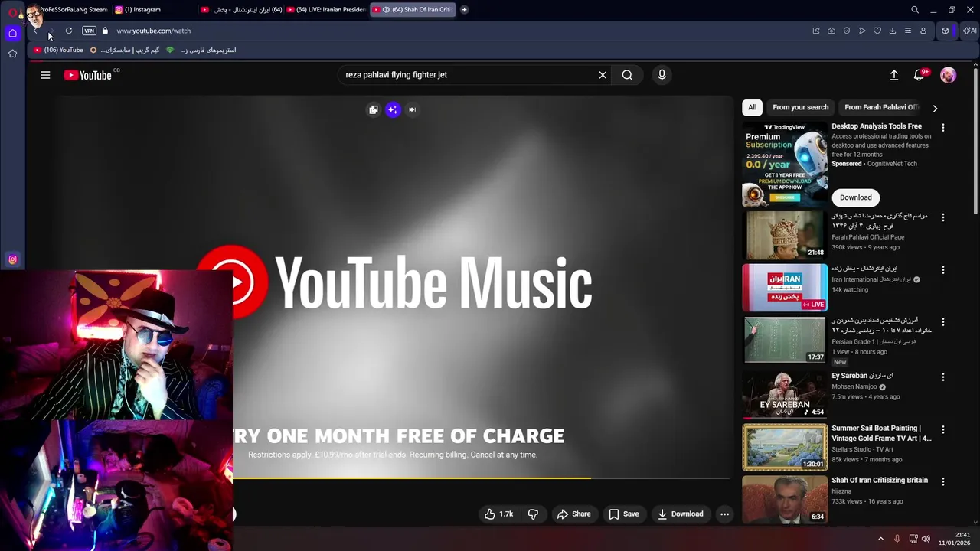Open options for Persian Grade 1 video
This screenshot has height=551, width=980.
[943, 322]
